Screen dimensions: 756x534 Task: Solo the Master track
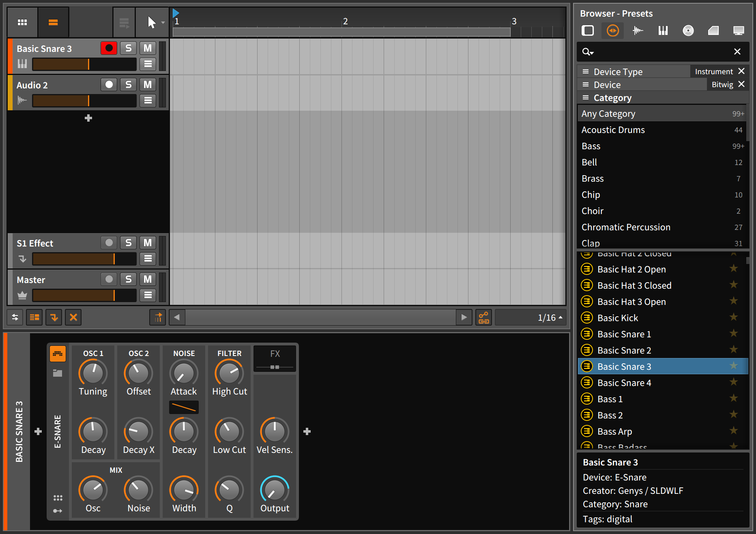click(x=128, y=279)
